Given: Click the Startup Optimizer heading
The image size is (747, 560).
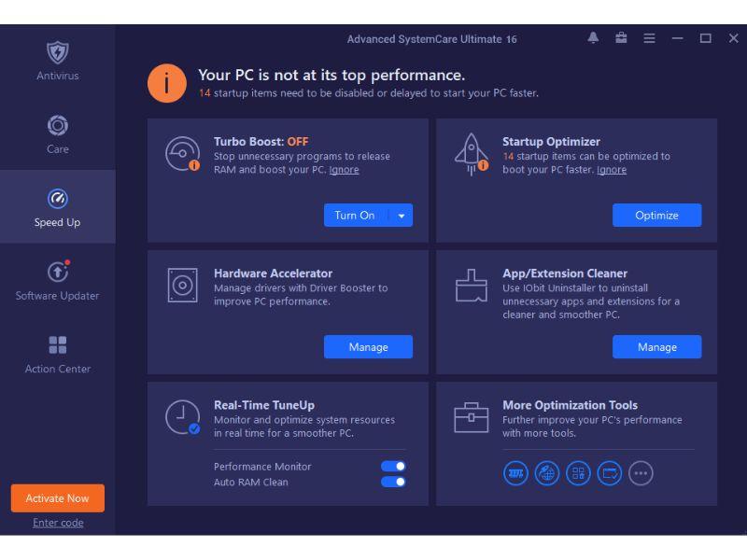Looking at the screenshot, I should (551, 142).
